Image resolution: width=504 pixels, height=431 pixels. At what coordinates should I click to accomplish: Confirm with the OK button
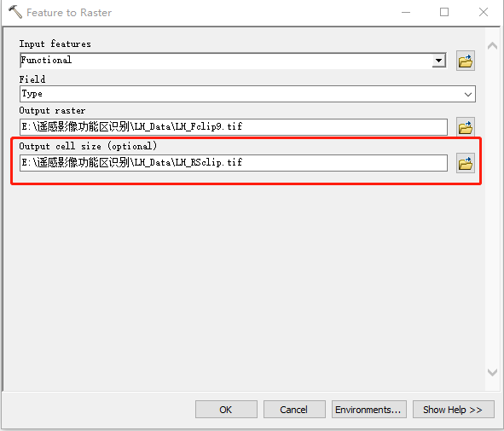pos(226,410)
